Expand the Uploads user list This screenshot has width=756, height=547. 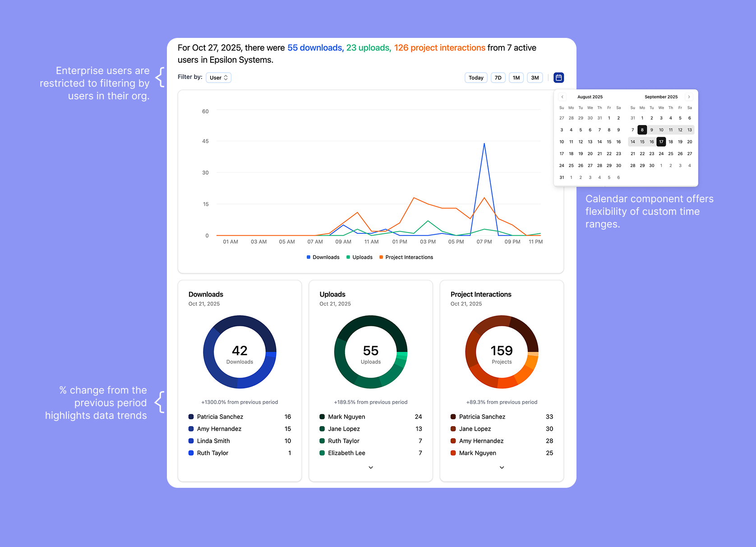[371, 468]
